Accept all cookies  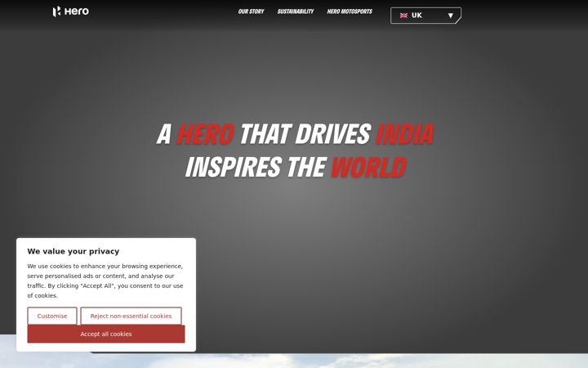106,334
